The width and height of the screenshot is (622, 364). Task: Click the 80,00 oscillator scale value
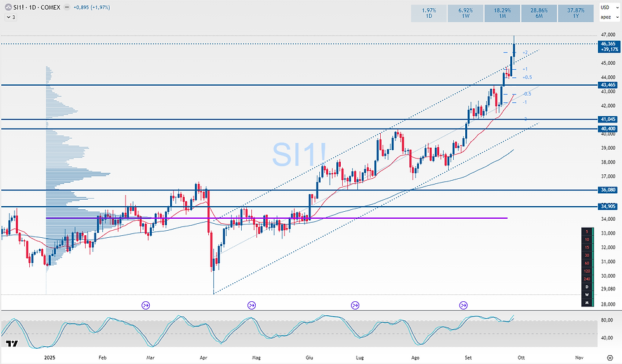(x=607, y=320)
